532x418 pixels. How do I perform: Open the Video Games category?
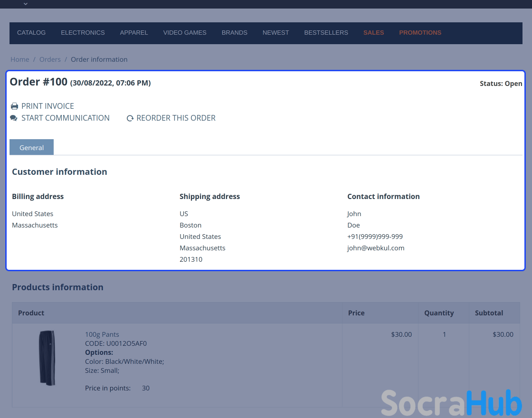click(185, 33)
